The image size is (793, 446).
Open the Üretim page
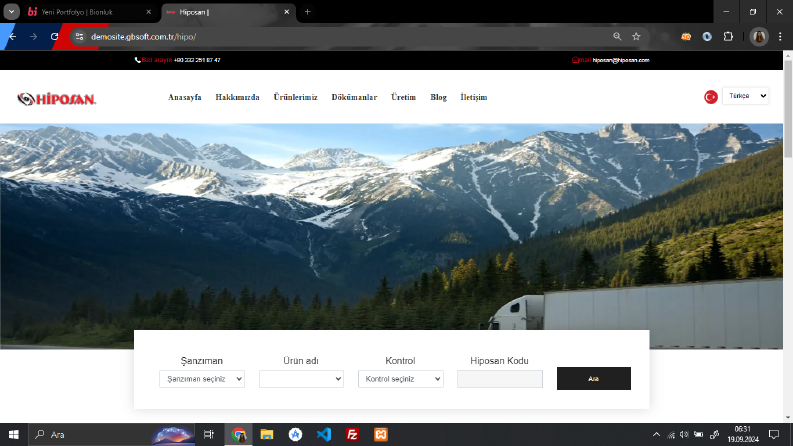(x=403, y=97)
